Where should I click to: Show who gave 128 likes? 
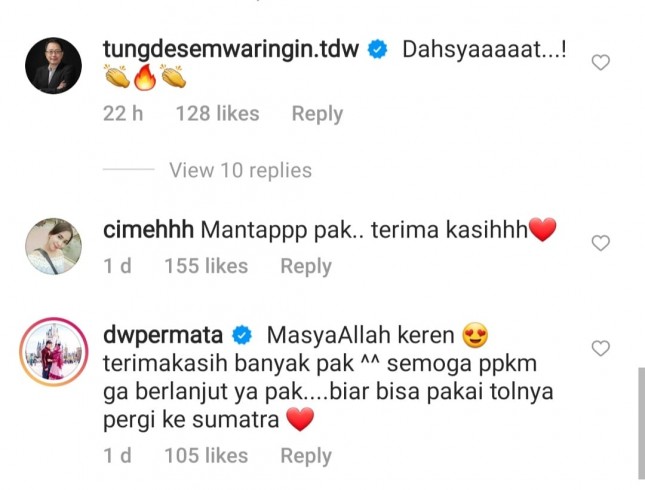(x=218, y=114)
